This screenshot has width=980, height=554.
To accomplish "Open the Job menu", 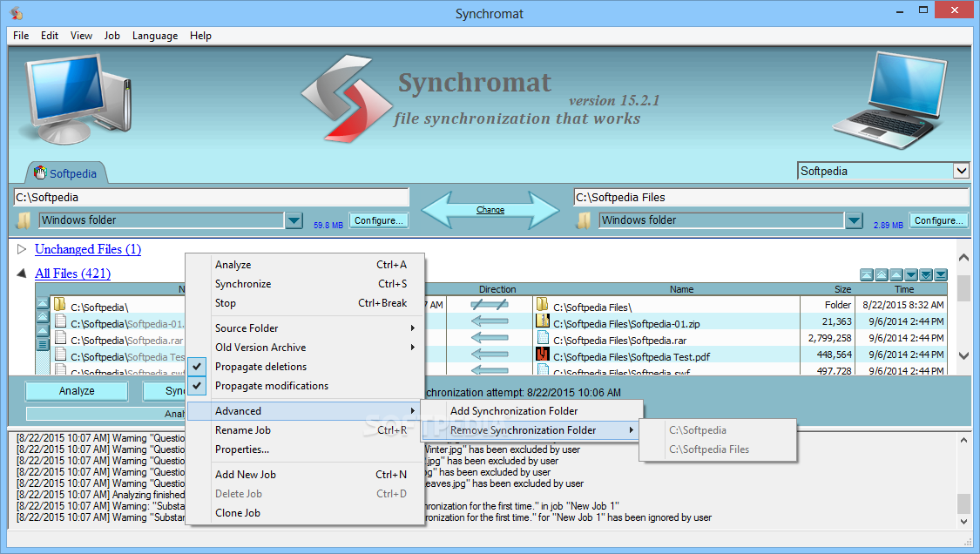I will 112,36.
